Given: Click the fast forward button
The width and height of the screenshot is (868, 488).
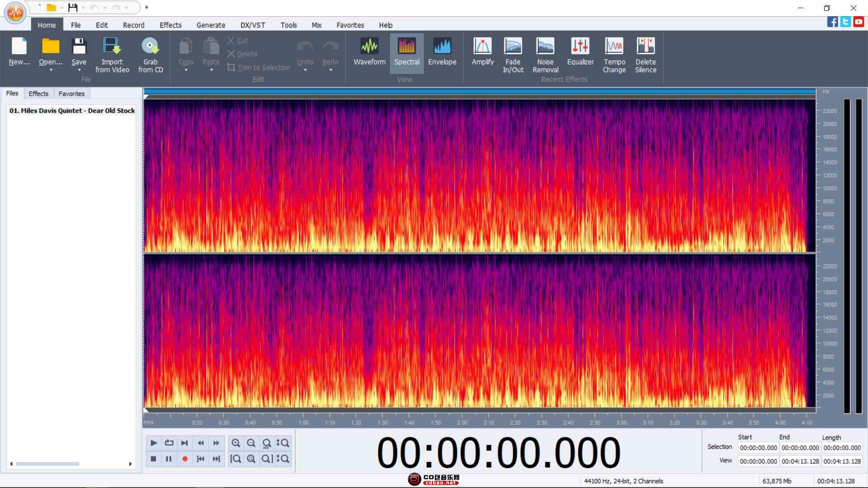Looking at the screenshot, I should (216, 443).
